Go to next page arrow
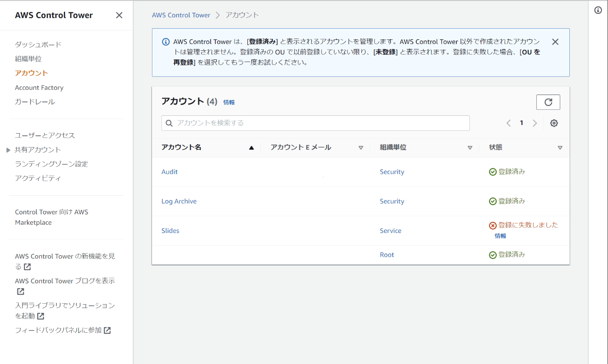This screenshot has height=364, width=608. click(535, 123)
